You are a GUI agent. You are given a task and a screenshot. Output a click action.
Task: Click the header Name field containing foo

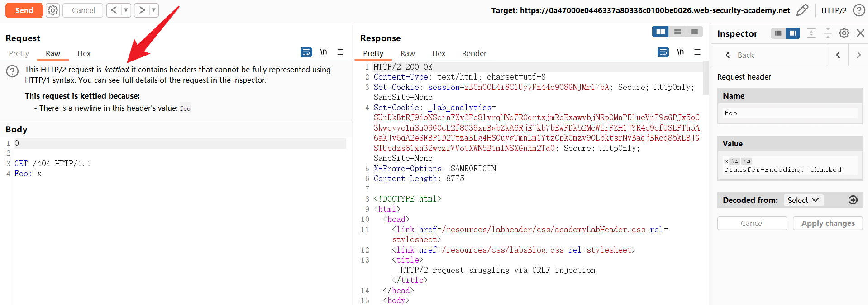coord(790,113)
